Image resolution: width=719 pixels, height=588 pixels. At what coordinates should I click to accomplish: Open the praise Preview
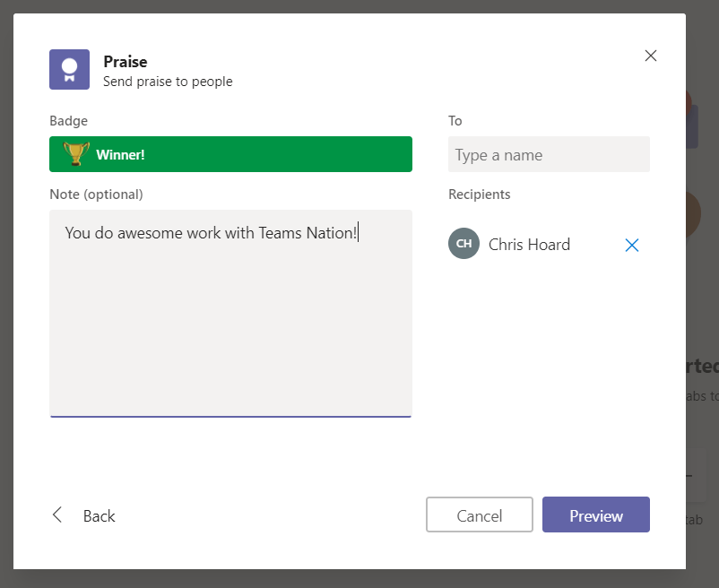click(x=595, y=515)
